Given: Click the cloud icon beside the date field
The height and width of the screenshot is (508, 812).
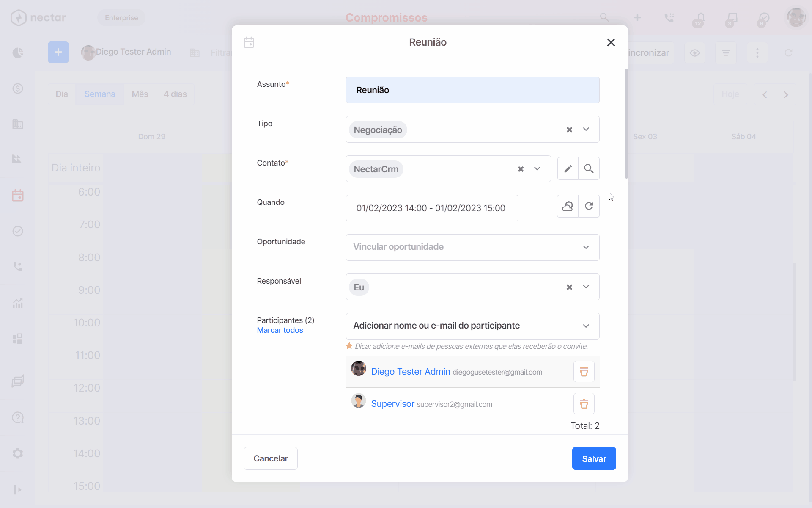Looking at the screenshot, I should tap(567, 206).
